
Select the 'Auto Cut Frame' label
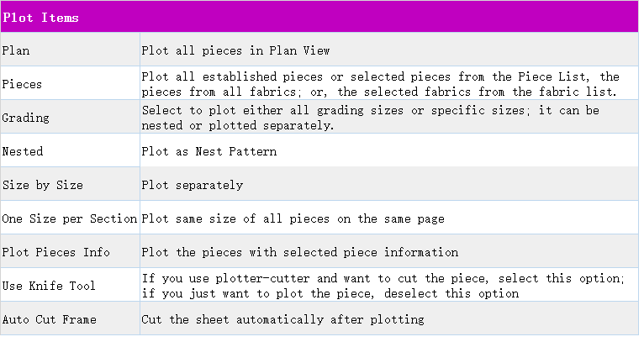pyautogui.click(x=50, y=319)
